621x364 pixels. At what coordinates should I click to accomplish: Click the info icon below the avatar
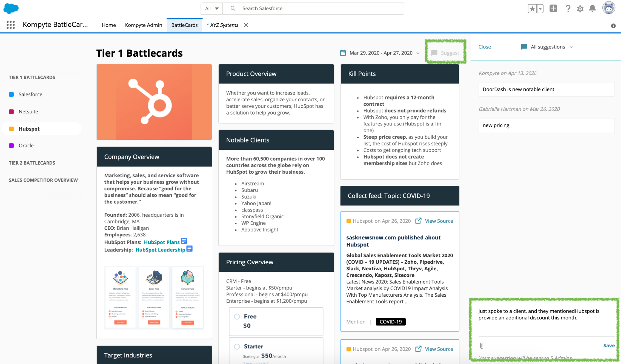[613, 26]
